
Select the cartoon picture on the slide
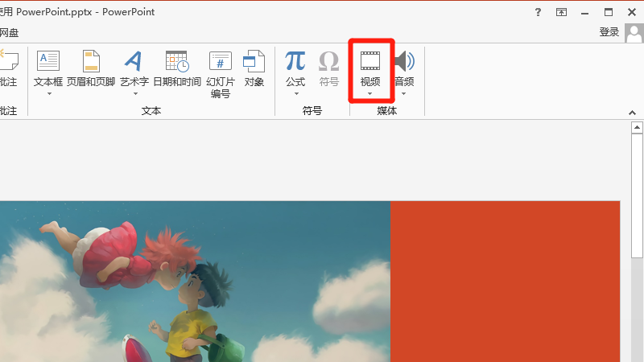(193, 282)
